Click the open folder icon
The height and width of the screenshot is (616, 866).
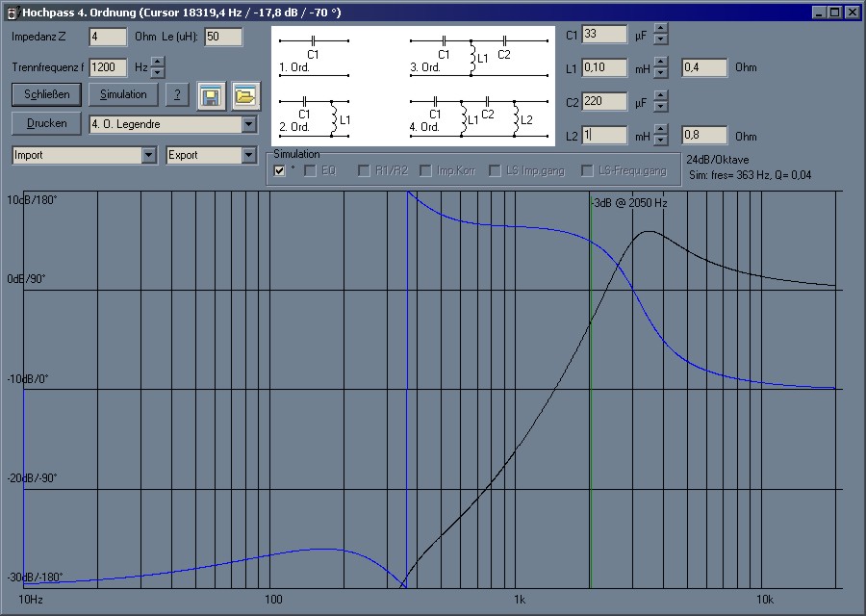pyautogui.click(x=245, y=96)
